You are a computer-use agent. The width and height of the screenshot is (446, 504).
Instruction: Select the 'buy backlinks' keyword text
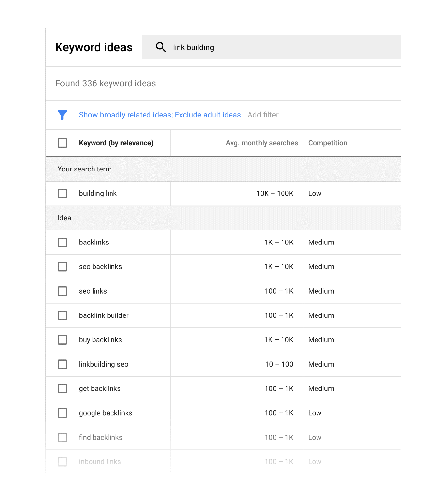tap(100, 340)
